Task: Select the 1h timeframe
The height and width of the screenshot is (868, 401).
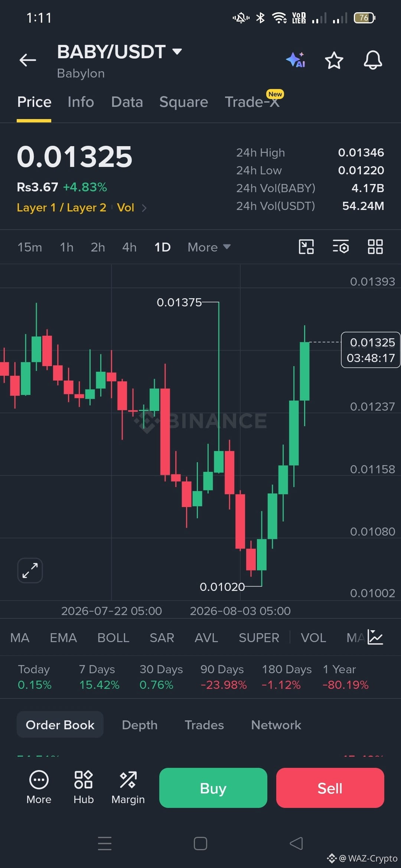Action: point(67,247)
